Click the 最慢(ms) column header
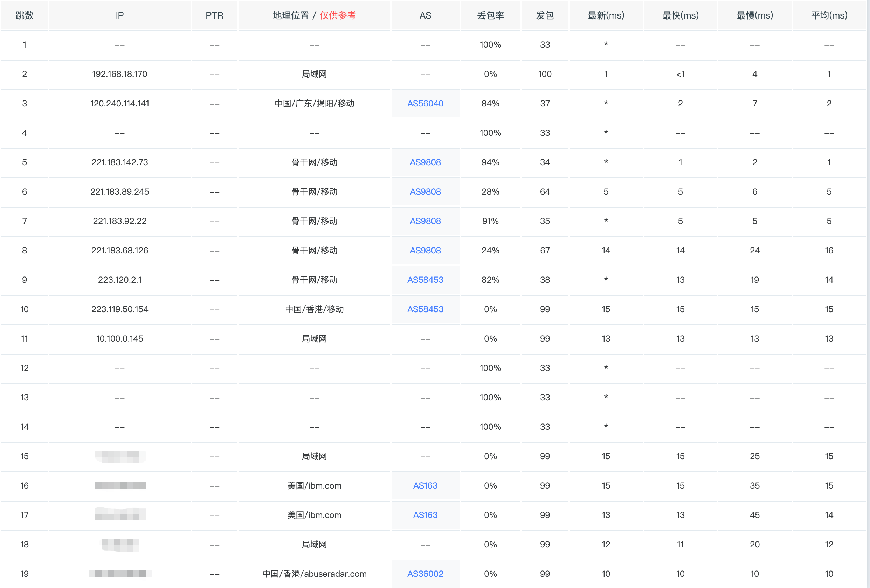 pos(754,15)
